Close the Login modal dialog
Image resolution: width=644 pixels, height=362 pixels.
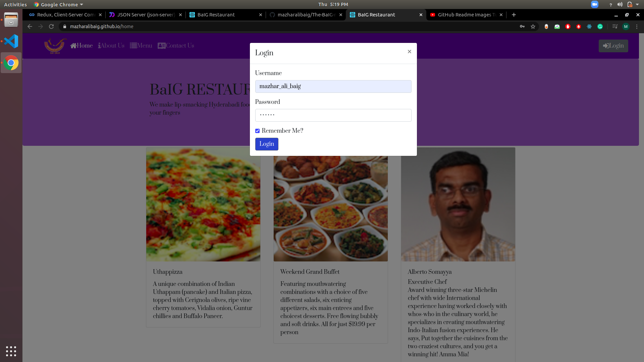(x=409, y=52)
